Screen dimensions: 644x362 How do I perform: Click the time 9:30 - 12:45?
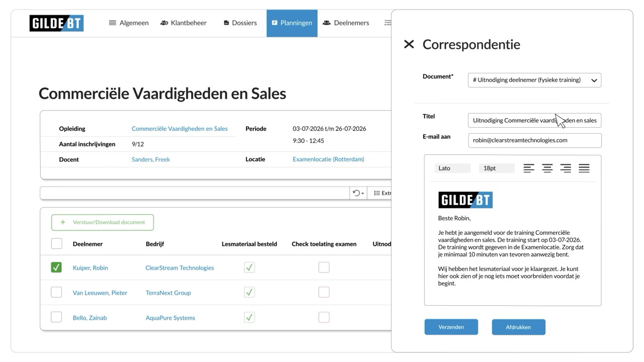click(308, 141)
